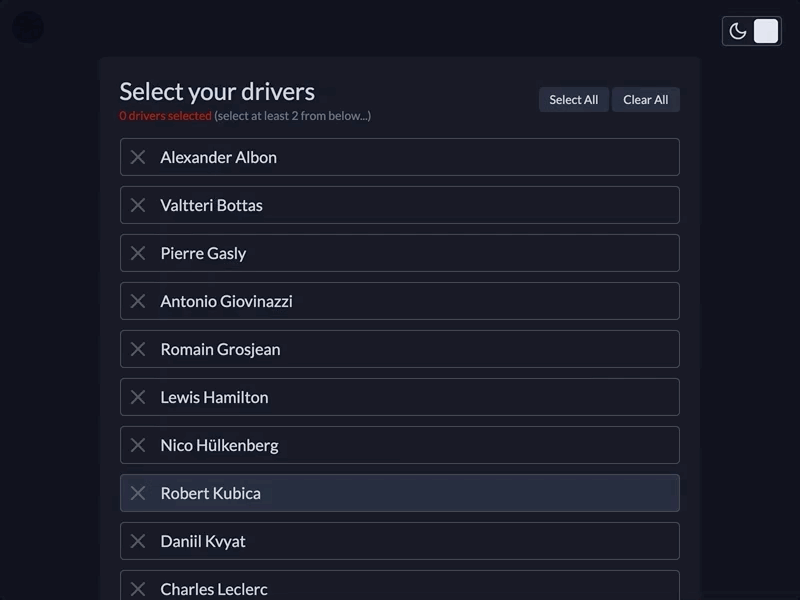Click the moon icon in the theme switcher
This screenshot has height=600, width=800.
tap(737, 31)
